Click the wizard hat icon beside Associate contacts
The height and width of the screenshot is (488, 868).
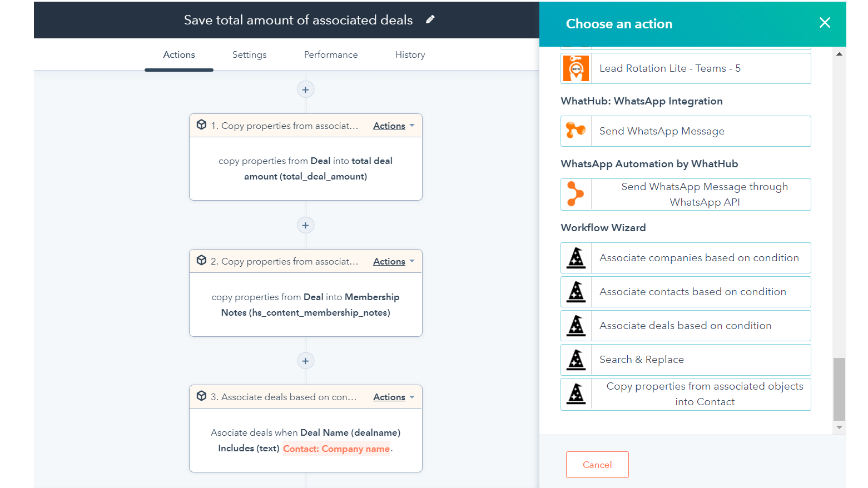pyautogui.click(x=576, y=291)
